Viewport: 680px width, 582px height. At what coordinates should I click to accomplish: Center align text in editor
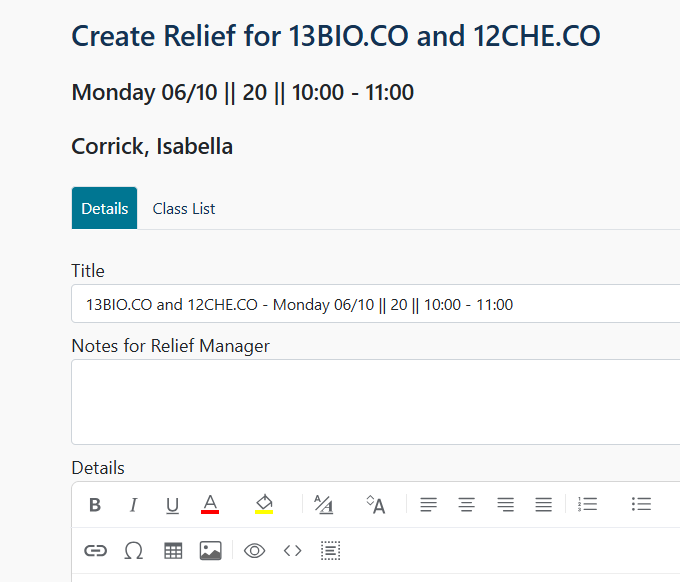tap(466, 505)
